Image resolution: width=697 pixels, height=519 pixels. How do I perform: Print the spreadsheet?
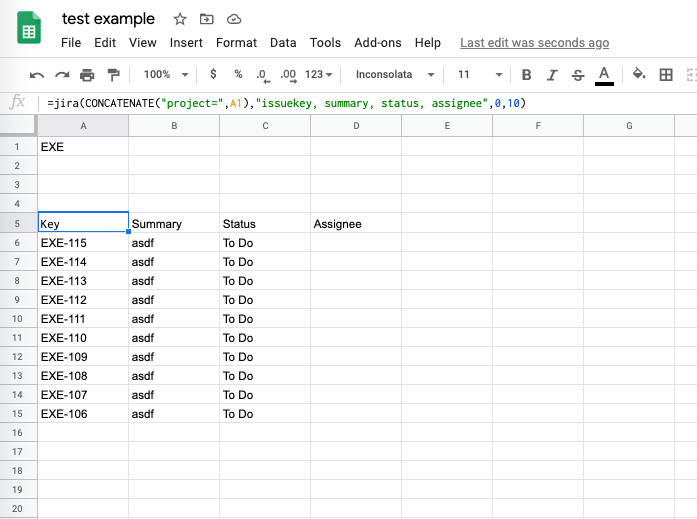click(x=87, y=75)
